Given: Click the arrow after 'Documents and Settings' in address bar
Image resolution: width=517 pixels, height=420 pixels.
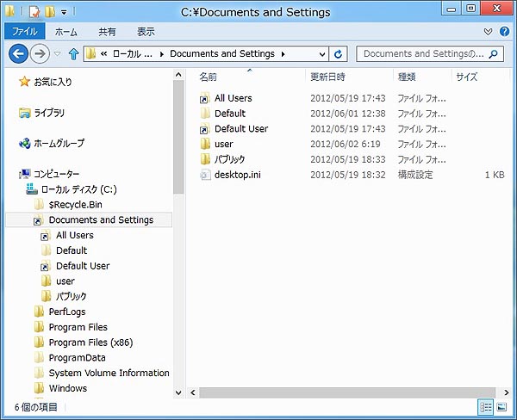Looking at the screenshot, I should coord(283,54).
